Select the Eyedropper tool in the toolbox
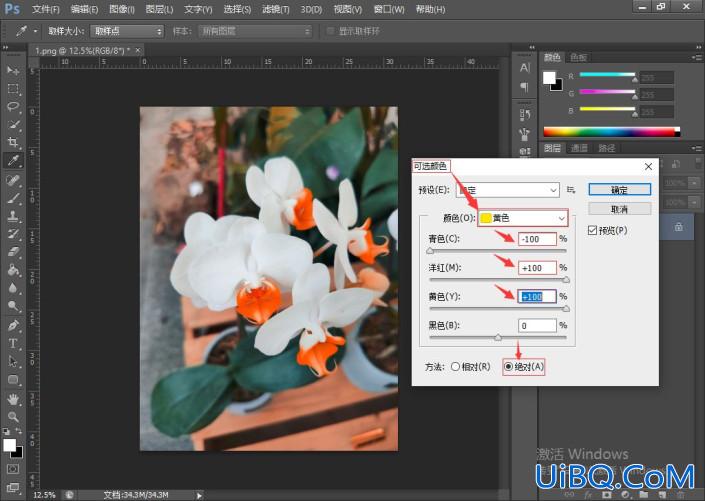 pyautogui.click(x=13, y=161)
